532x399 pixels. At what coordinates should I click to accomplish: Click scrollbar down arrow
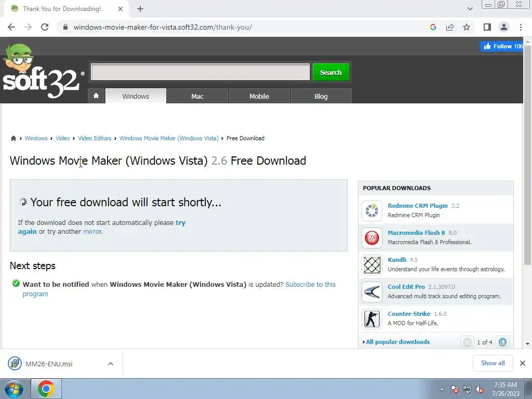pyautogui.click(x=527, y=344)
